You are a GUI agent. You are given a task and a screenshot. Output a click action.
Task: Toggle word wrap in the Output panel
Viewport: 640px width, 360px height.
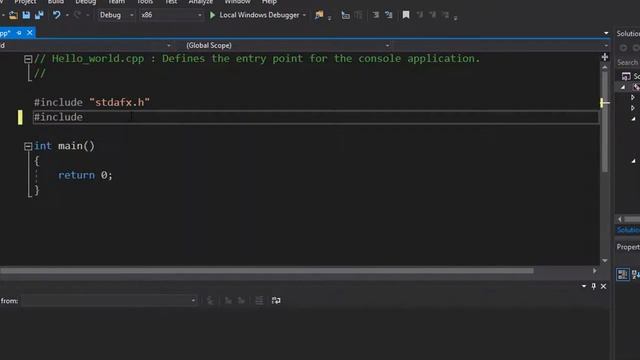tap(276, 301)
